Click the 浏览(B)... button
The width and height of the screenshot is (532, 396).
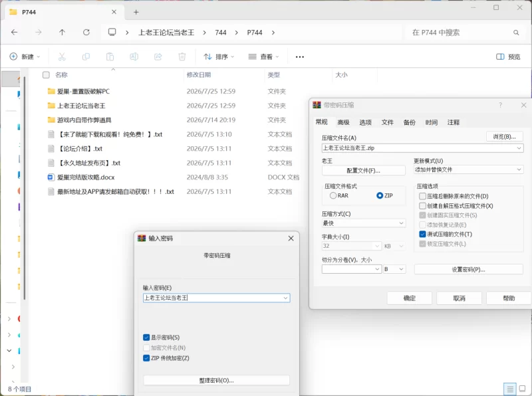pyautogui.click(x=505, y=137)
